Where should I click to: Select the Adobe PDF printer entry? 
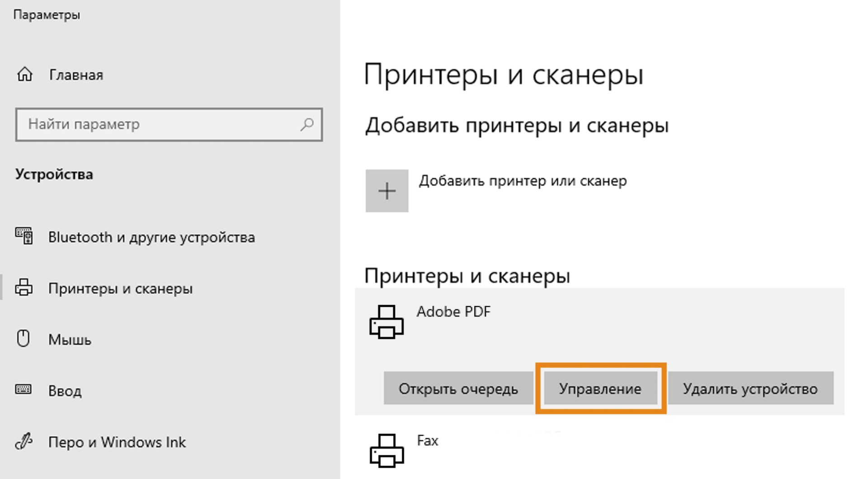coord(454,311)
